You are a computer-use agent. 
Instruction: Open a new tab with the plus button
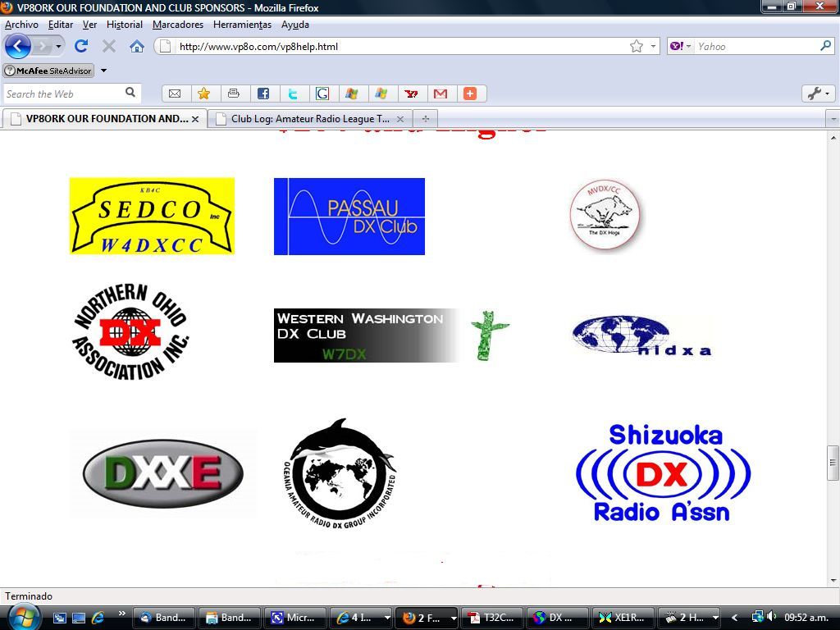426,119
